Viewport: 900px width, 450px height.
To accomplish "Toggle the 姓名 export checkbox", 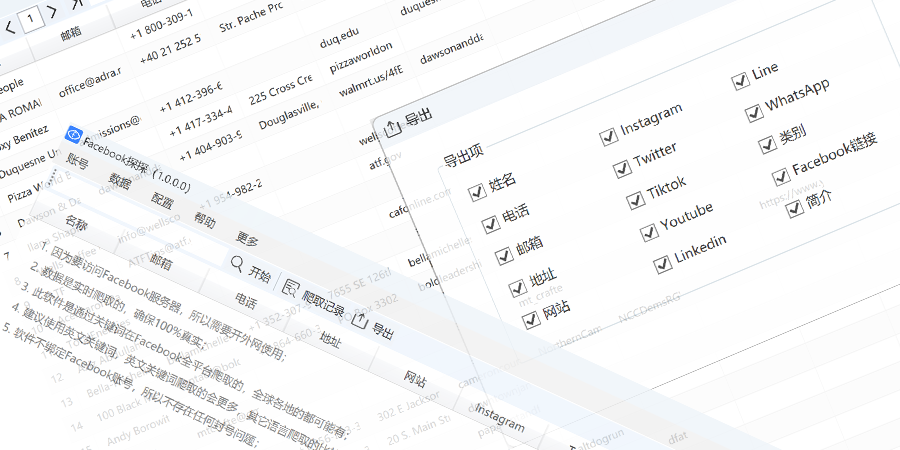I will [477, 192].
